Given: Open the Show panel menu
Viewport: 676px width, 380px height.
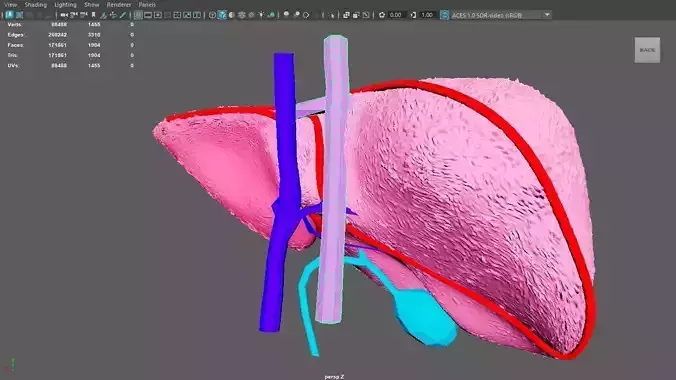Looking at the screenshot, I should point(91,5).
